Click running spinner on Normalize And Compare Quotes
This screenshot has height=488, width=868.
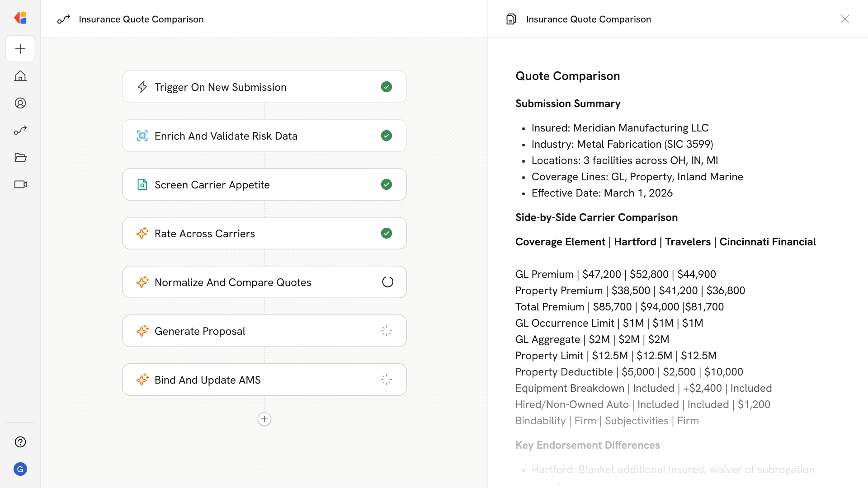tap(387, 282)
